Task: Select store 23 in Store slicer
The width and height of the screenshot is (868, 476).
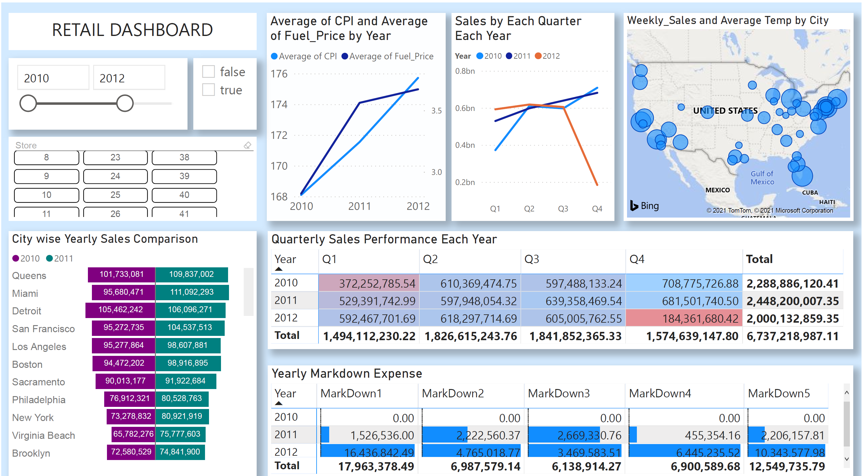Action: click(115, 157)
